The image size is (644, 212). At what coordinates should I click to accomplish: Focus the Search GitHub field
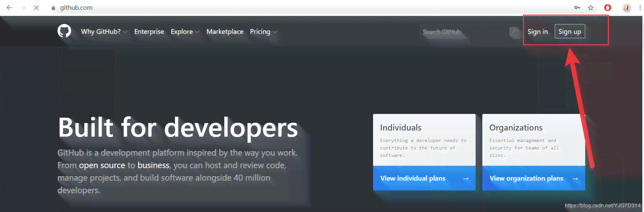[x=470, y=32]
